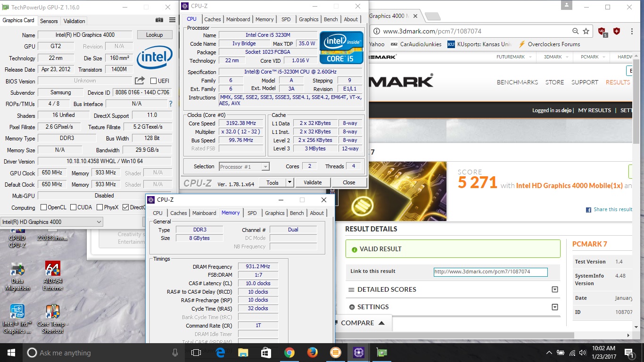Click the uBlock Origin extension icon

603,32
